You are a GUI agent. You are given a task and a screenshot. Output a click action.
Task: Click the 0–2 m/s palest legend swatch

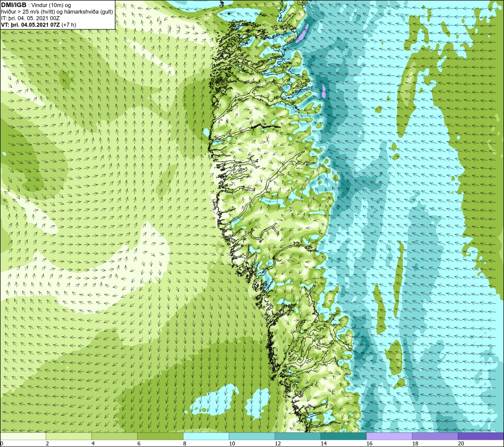coord(23,436)
